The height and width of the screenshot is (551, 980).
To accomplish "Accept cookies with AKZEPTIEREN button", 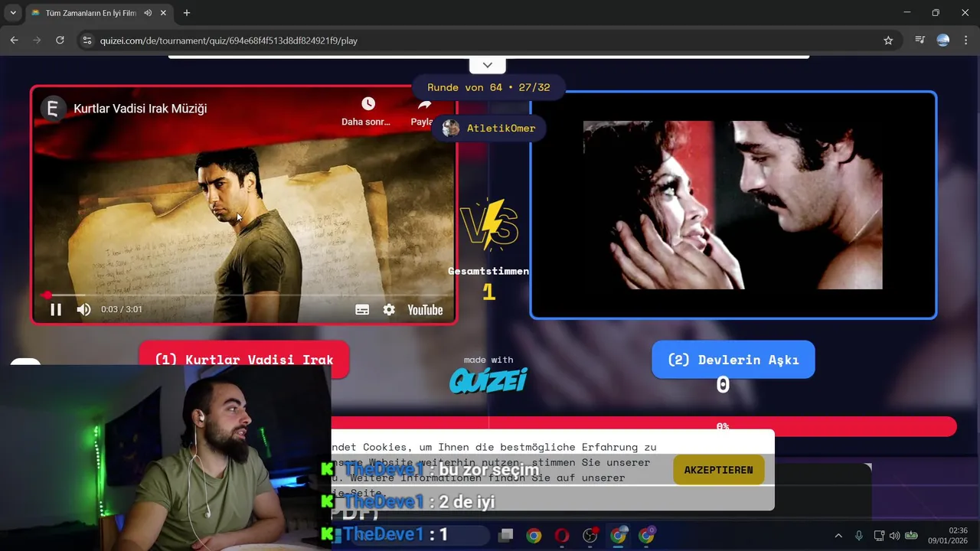I will click(x=718, y=470).
